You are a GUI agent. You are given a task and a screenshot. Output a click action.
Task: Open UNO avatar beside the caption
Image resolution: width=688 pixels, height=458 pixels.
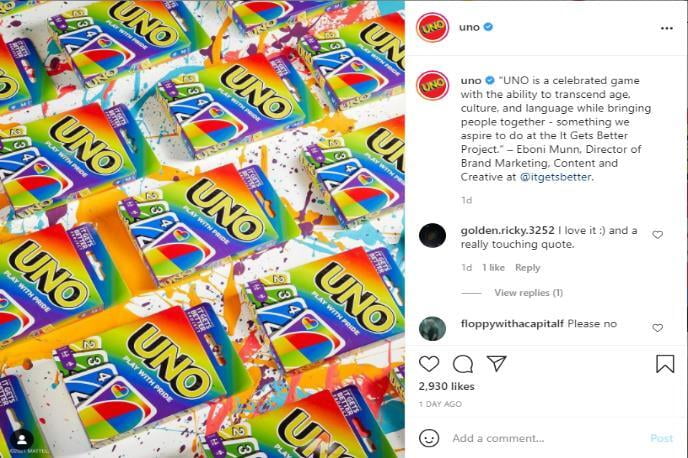(x=432, y=85)
